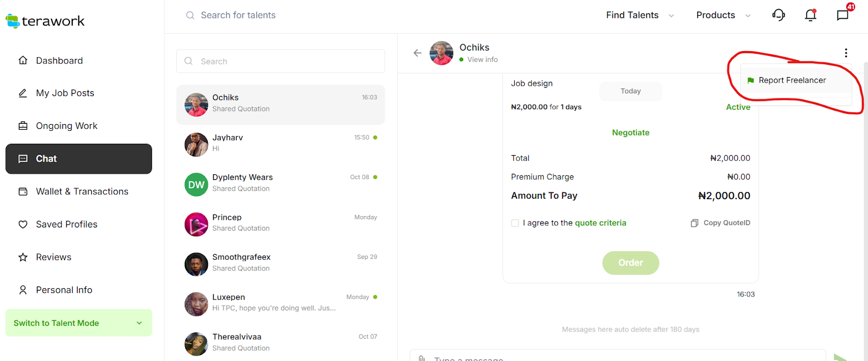868x361 pixels.
Task: Click the headset support icon
Action: 778,15
